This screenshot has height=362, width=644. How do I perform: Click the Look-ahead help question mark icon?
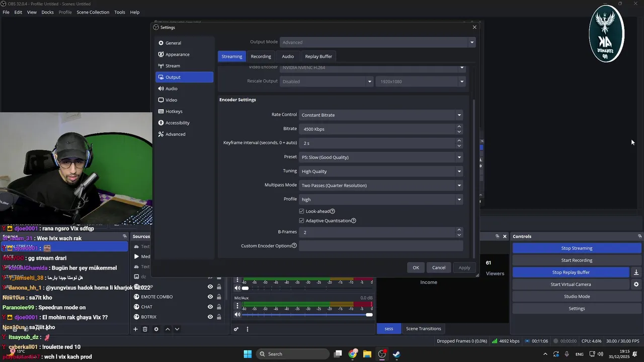(x=332, y=211)
